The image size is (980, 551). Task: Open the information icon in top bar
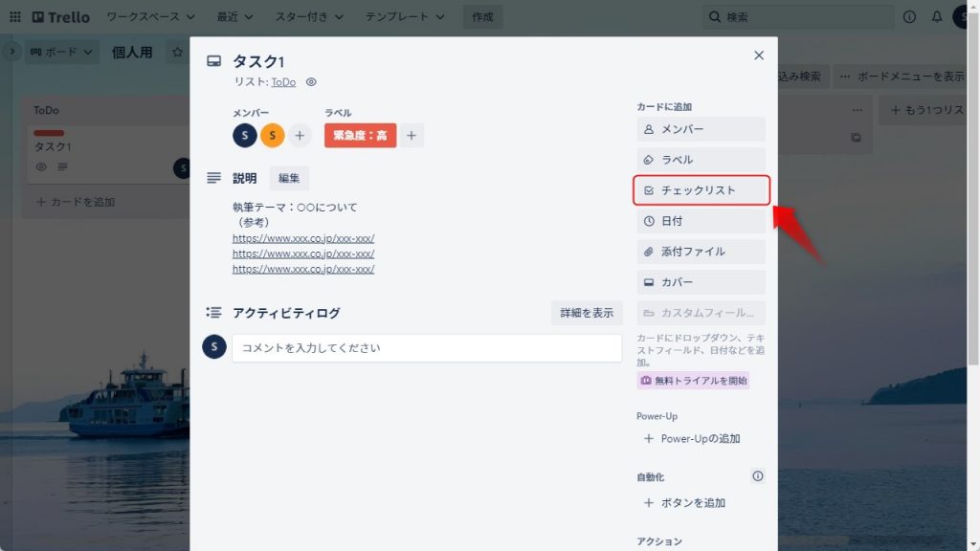[x=909, y=17]
